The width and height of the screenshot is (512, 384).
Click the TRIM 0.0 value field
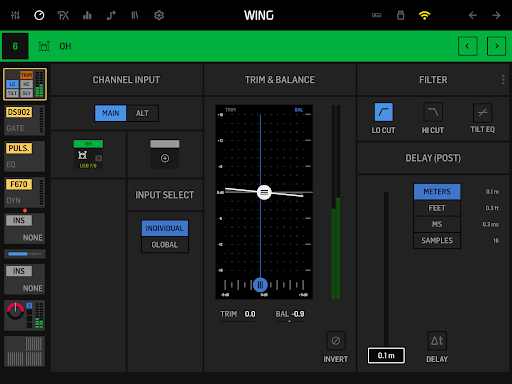238,314
